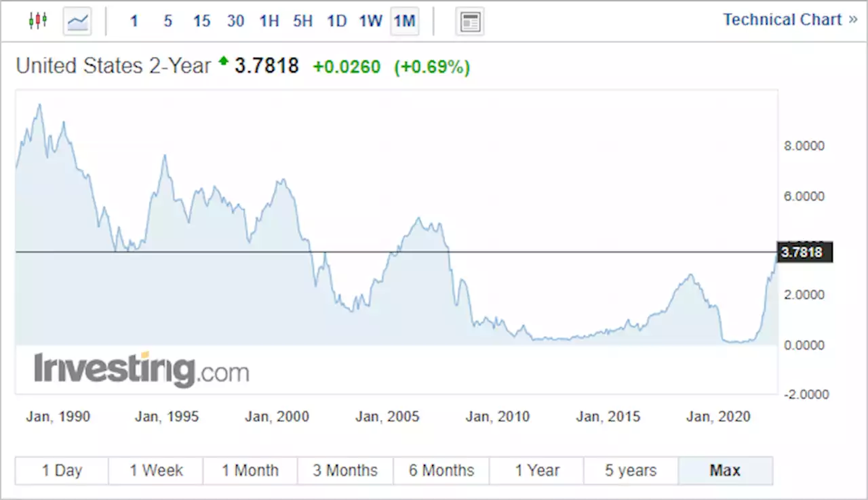The height and width of the screenshot is (500, 868).
Task: Open the Technical Chart link
Action: (x=790, y=20)
